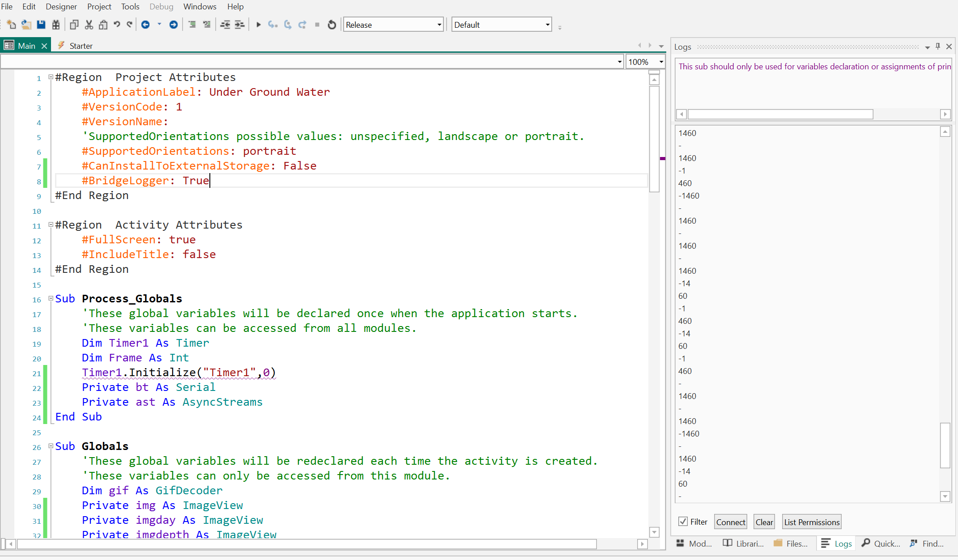Viewport: 958px width, 560px height.
Task: Click the Restart circular arrow icon
Action: (x=332, y=25)
